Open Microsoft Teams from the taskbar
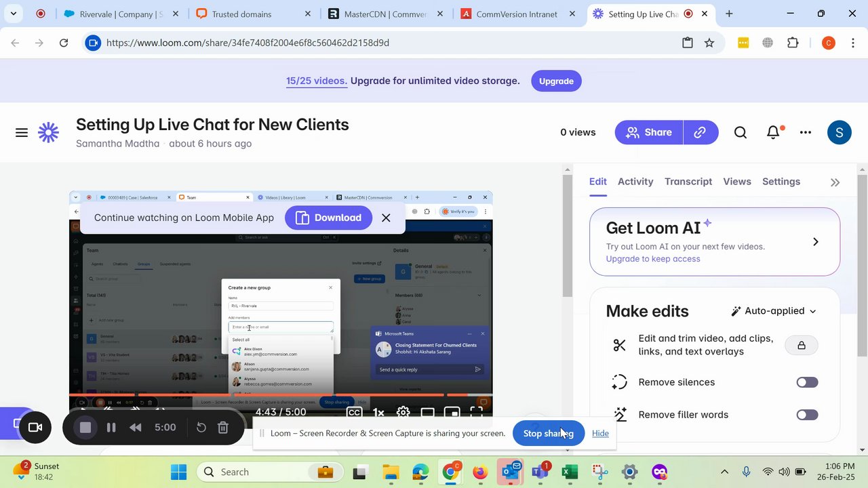Viewport: 868px width, 488px height. coord(540,472)
